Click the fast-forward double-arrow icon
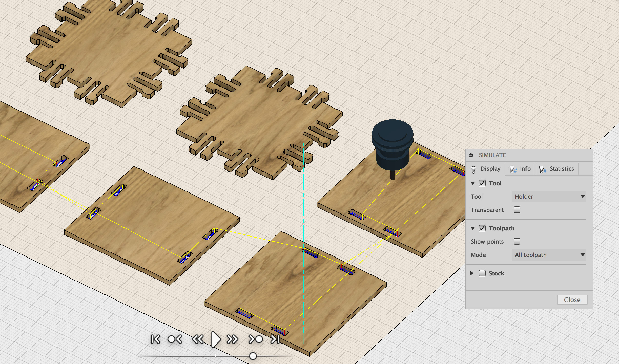Viewport: 619px width, 364px height. [232, 339]
